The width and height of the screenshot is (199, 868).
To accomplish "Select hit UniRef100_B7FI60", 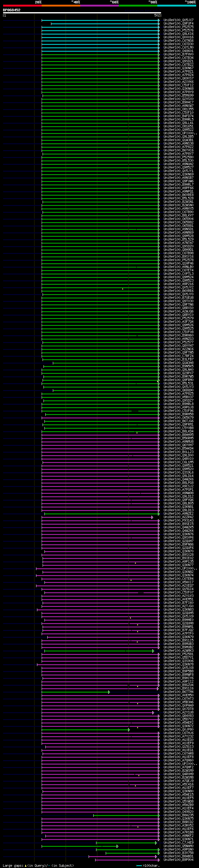I will (178, 603).
